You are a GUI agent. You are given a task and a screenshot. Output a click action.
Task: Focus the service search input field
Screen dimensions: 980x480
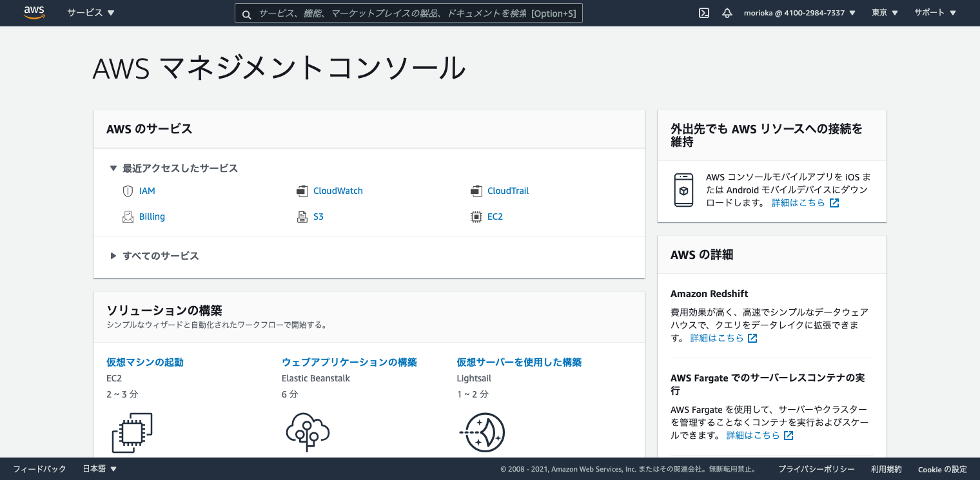pyautogui.click(x=409, y=13)
